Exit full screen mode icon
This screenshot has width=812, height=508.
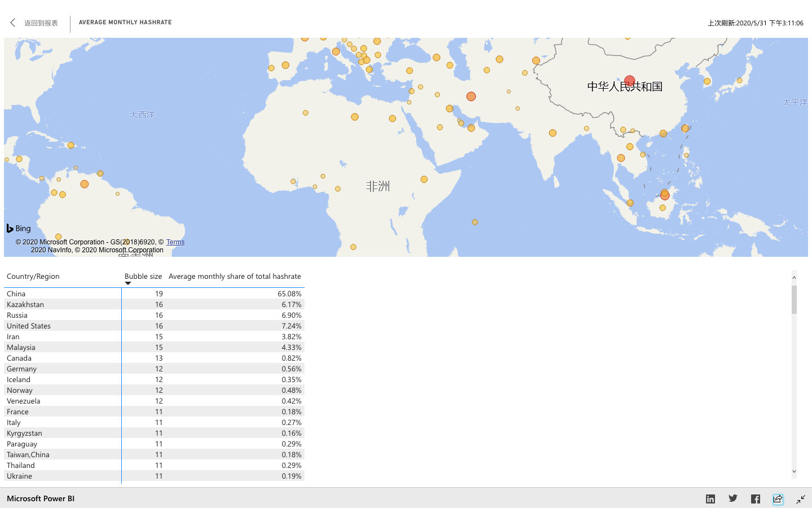(x=801, y=499)
